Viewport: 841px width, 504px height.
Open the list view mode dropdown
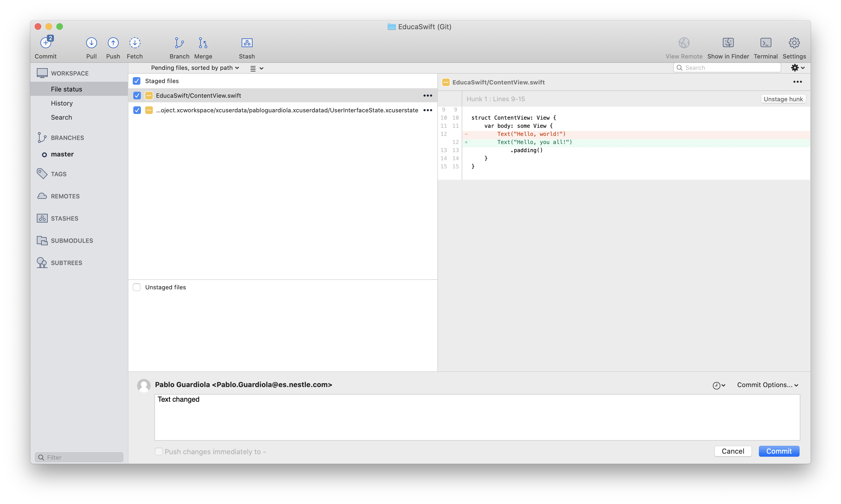point(257,68)
